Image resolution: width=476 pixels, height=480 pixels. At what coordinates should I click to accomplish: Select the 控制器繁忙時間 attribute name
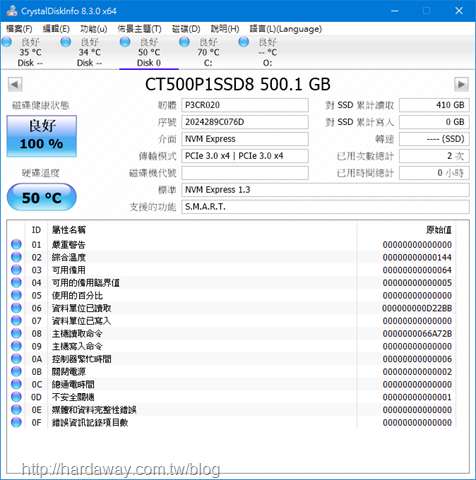[82, 359]
